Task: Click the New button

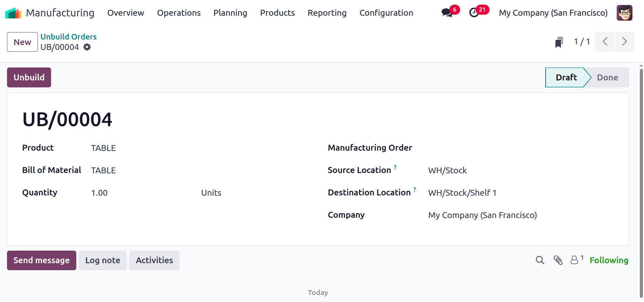Action: tap(22, 42)
